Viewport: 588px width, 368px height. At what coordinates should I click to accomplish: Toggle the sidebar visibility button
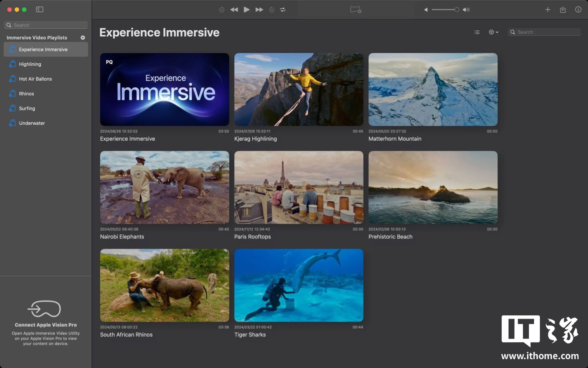[40, 9]
